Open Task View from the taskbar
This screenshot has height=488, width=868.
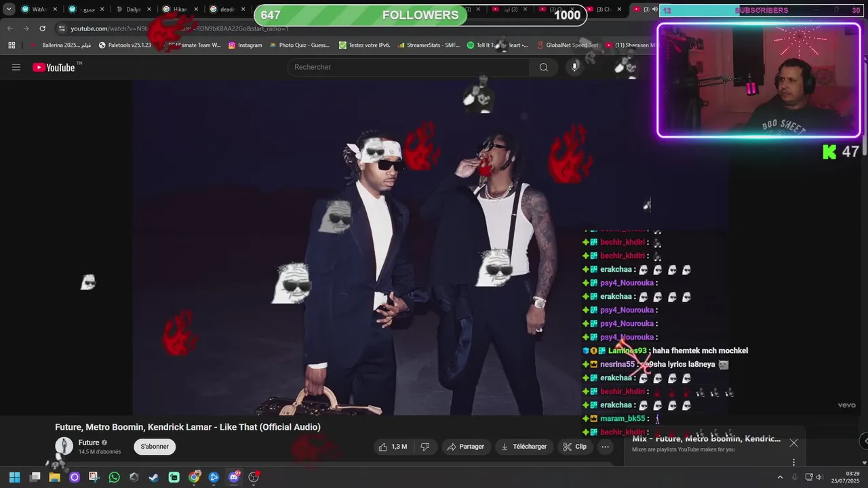[35, 477]
